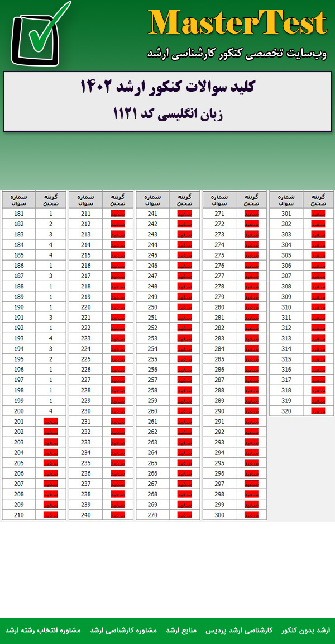Click the MasterTest site title

(238, 23)
